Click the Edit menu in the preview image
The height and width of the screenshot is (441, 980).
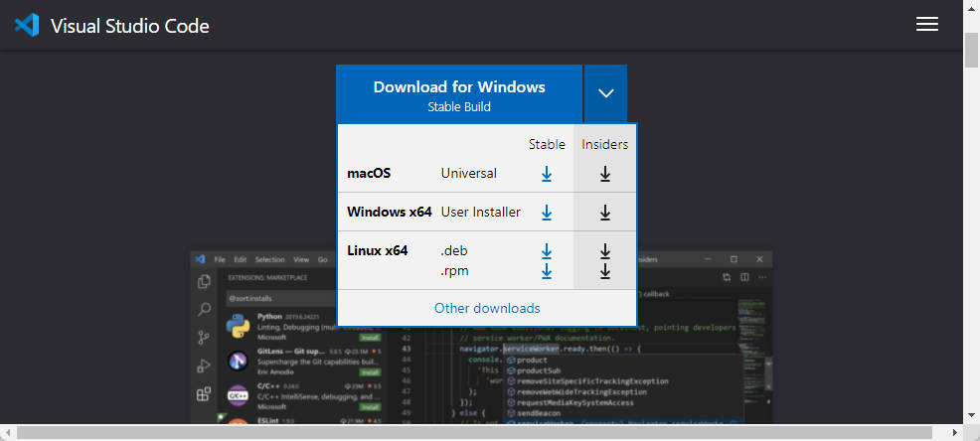point(241,259)
